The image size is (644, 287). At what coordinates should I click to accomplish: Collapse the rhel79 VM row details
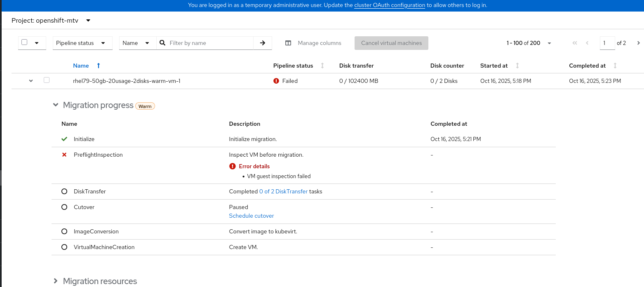coord(31,81)
